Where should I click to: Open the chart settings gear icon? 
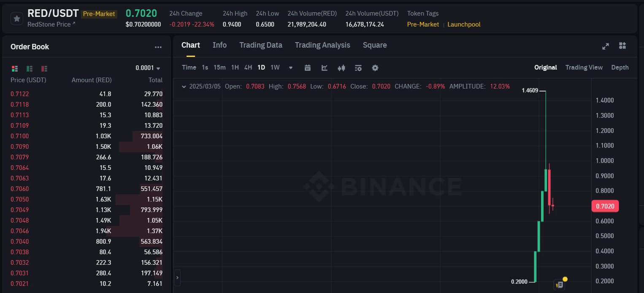pyautogui.click(x=375, y=67)
